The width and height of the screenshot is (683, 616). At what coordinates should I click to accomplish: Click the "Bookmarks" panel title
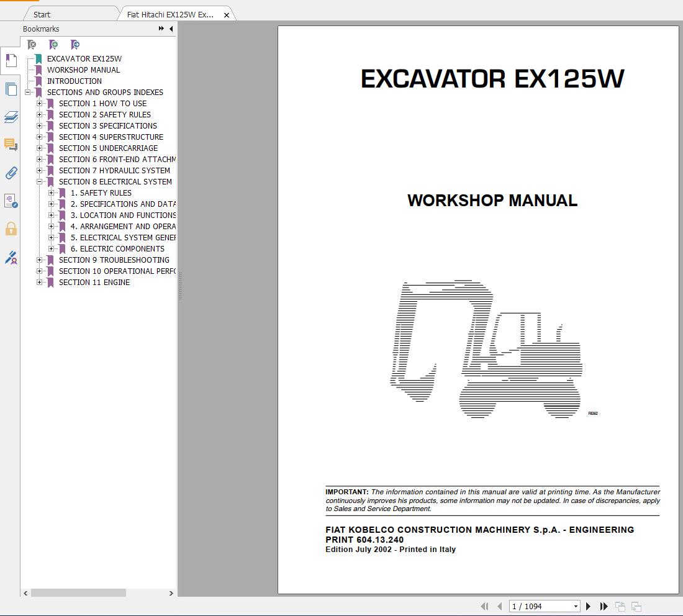click(x=41, y=29)
